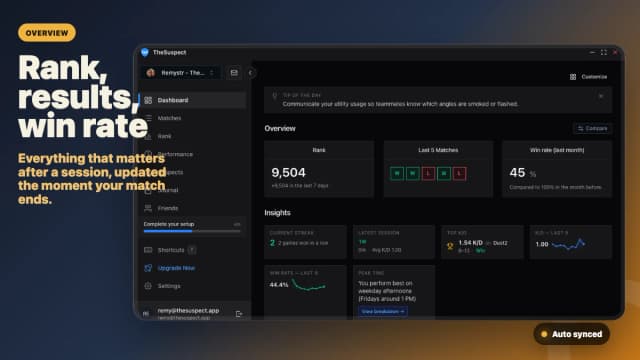Viewport: 640px width, 360px height.
Task: Click the win rate 45 % value
Action: 522,173
